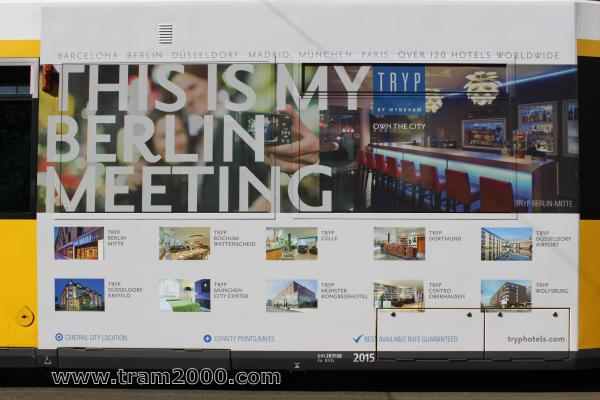Click the tram number 2015
Screen dimensions: 600x400
(x=364, y=358)
